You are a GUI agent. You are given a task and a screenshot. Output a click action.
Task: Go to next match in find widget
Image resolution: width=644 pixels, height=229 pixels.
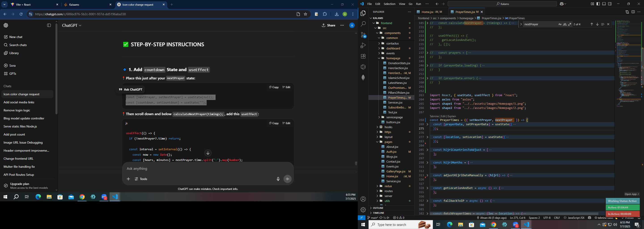[x=597, y=24]
